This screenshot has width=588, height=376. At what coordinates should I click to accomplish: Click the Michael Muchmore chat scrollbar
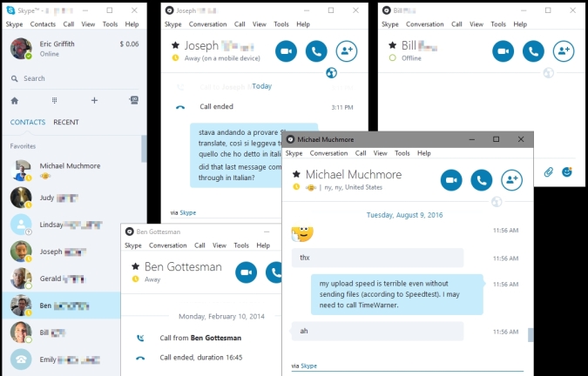pos(531,335)
